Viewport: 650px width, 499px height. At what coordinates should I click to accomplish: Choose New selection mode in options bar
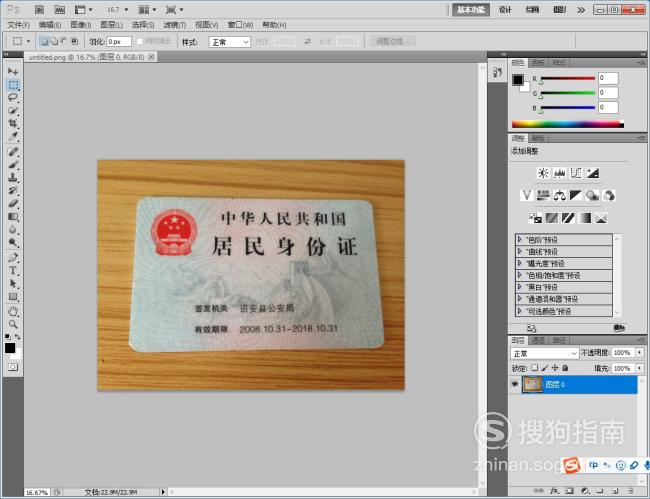[x=44, y=41]
